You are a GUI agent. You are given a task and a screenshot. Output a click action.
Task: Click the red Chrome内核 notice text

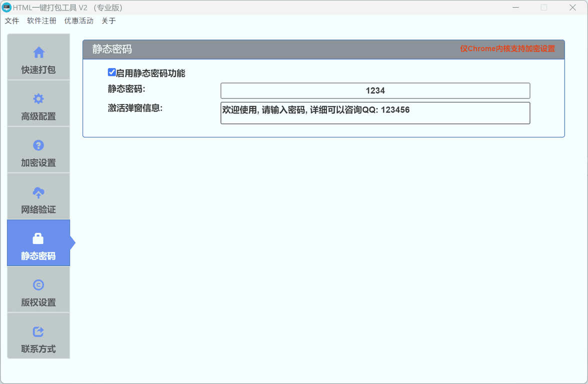coord(507,49)
